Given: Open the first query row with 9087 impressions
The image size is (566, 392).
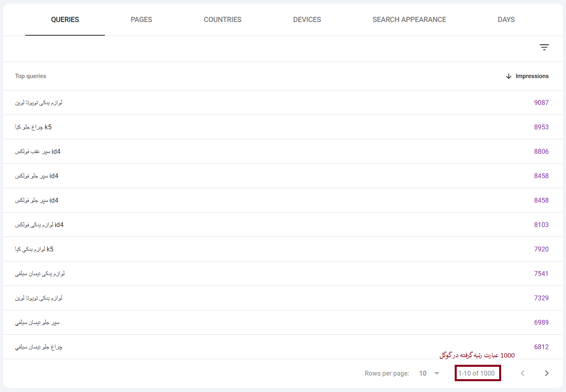Looking at the screenshot, I should click(39, 103).
